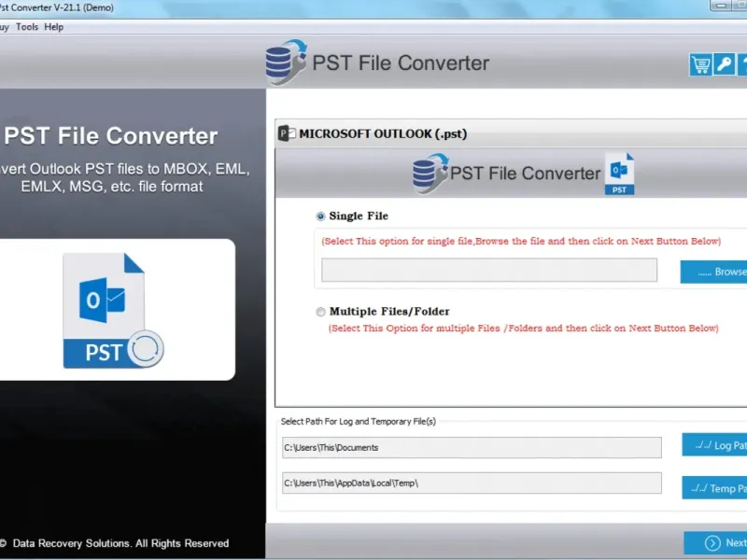Screen dimensions: 747x560
Task: Click the Microsoft Outlook (.pst) header icon
Action: [287, 133]
